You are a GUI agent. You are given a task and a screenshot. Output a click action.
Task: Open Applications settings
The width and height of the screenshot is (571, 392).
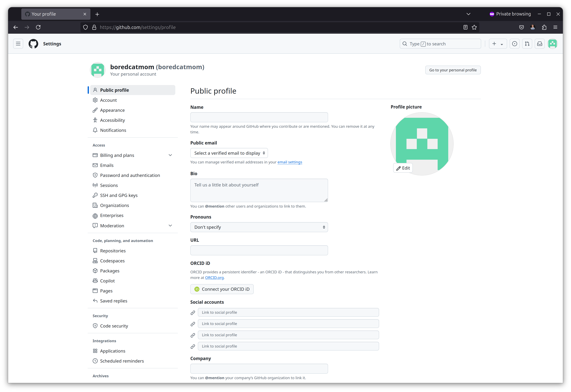132,351
